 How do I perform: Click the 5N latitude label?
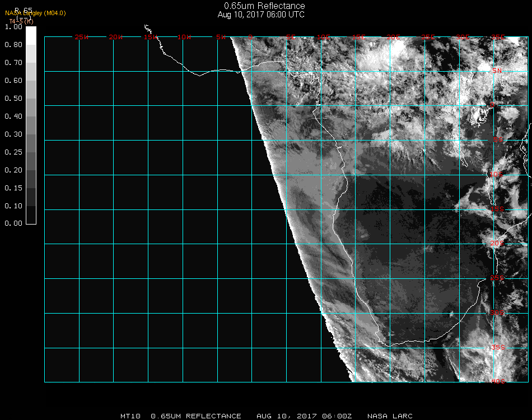pyautogui.click(x=497, y=71)
